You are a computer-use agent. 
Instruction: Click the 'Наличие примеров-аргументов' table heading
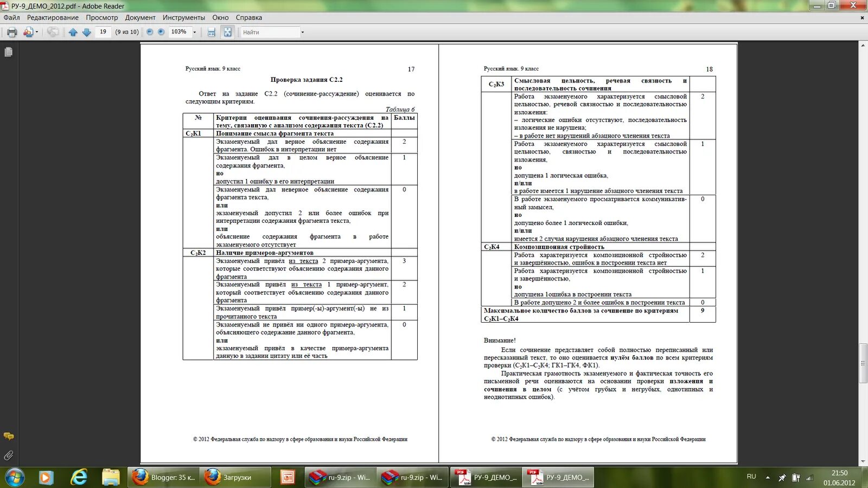(x=265, y=253)
